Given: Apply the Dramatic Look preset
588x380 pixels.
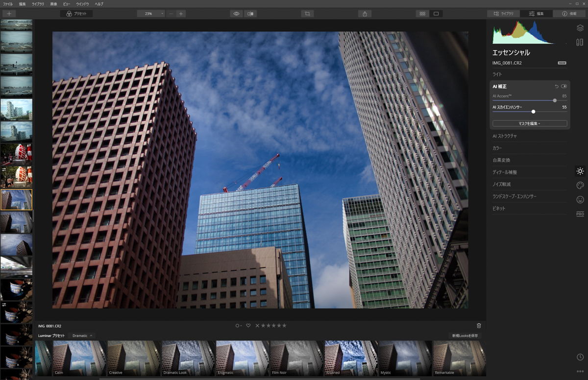Looking at the screenshot, I should coord(188,358).
